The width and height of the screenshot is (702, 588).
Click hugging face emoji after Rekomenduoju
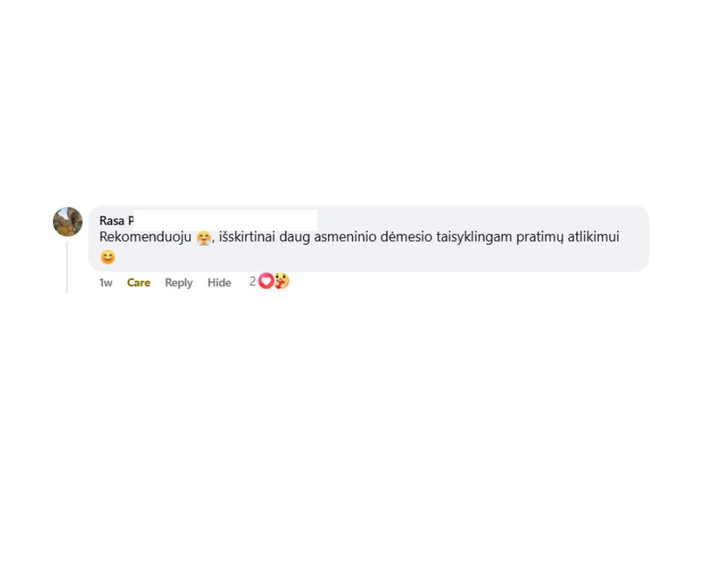[x=204, y=237]
